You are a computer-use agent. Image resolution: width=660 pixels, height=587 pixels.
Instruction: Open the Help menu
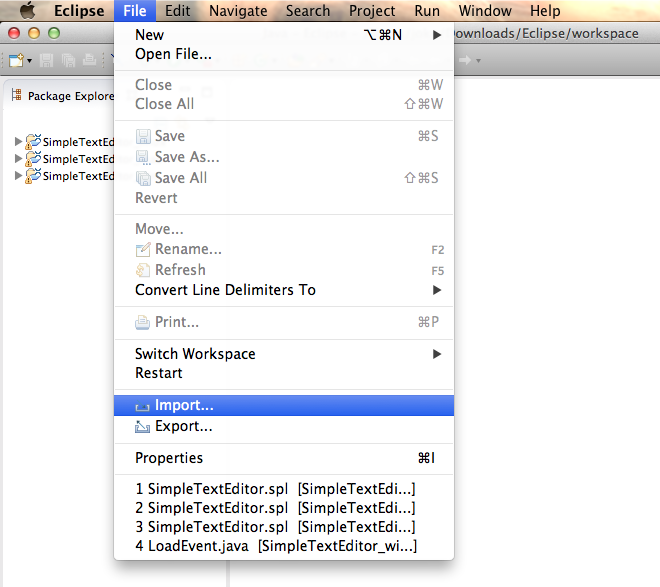tap(545, 11)
